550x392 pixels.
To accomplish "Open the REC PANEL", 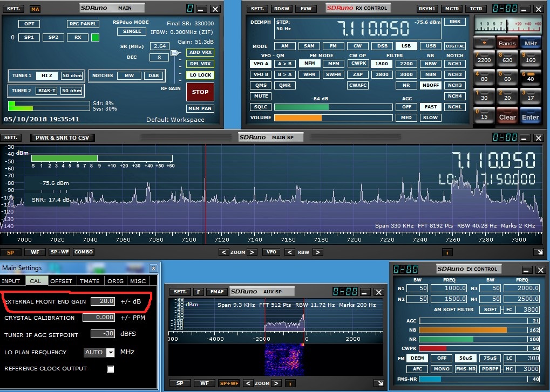I will click(x=83, y=24).
